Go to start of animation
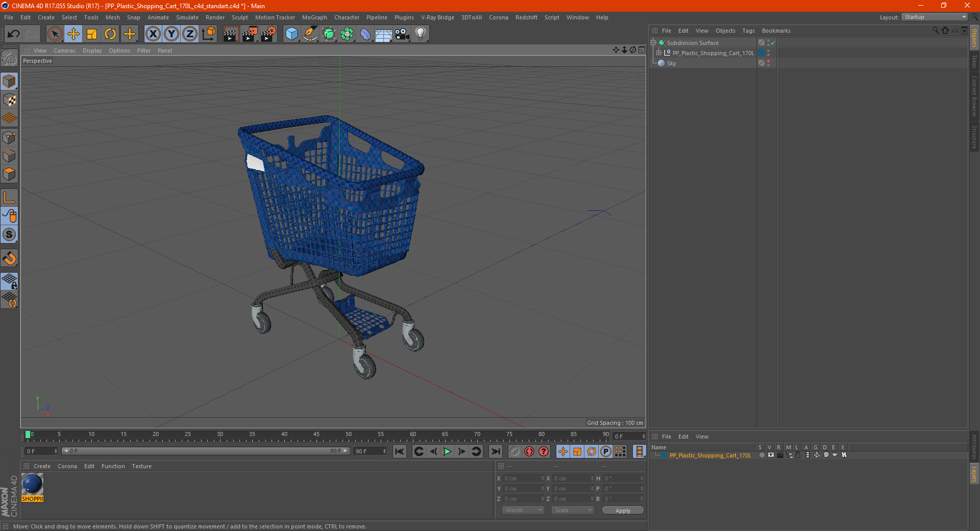Viewport: 980px width, 531px height. pyautogui.click(x=400, y=451)
